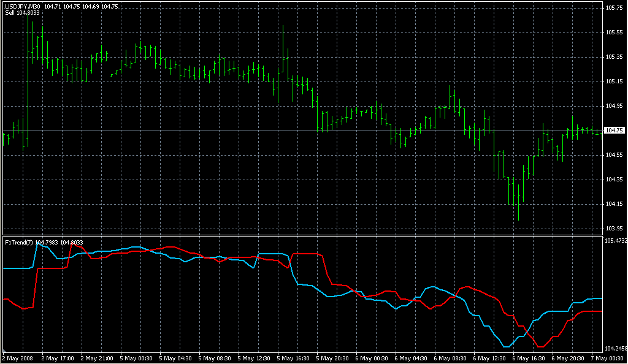Click the USDJPY,M30 chart title label
628x364 pixels.
coord(23,6)
